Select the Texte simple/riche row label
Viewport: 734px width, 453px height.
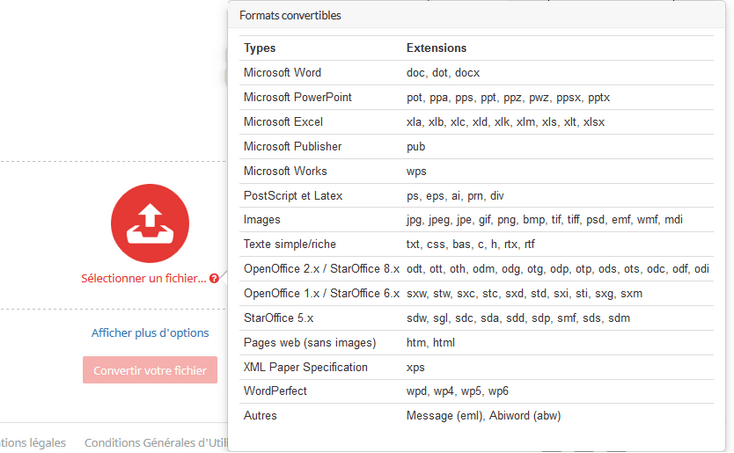(x=290, y=244)
